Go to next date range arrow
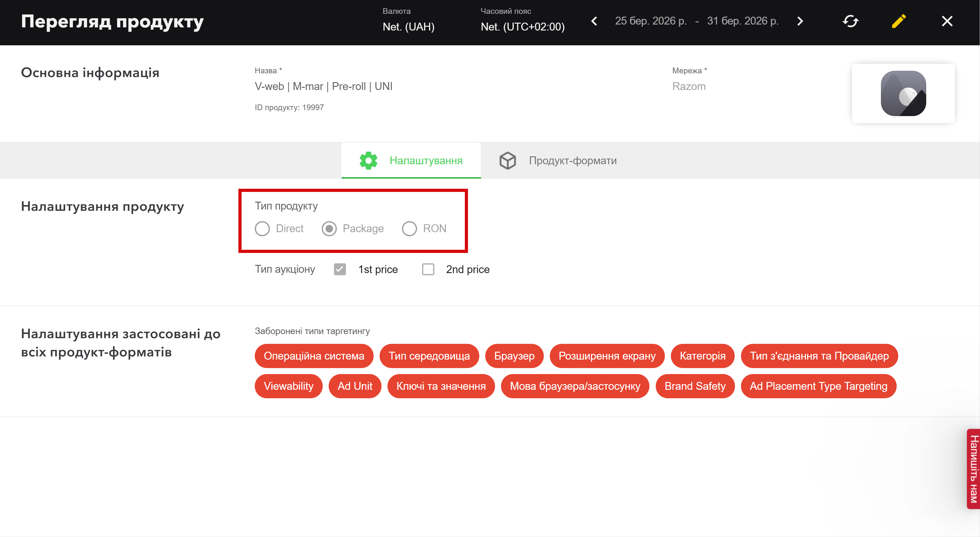 point(800,21)
